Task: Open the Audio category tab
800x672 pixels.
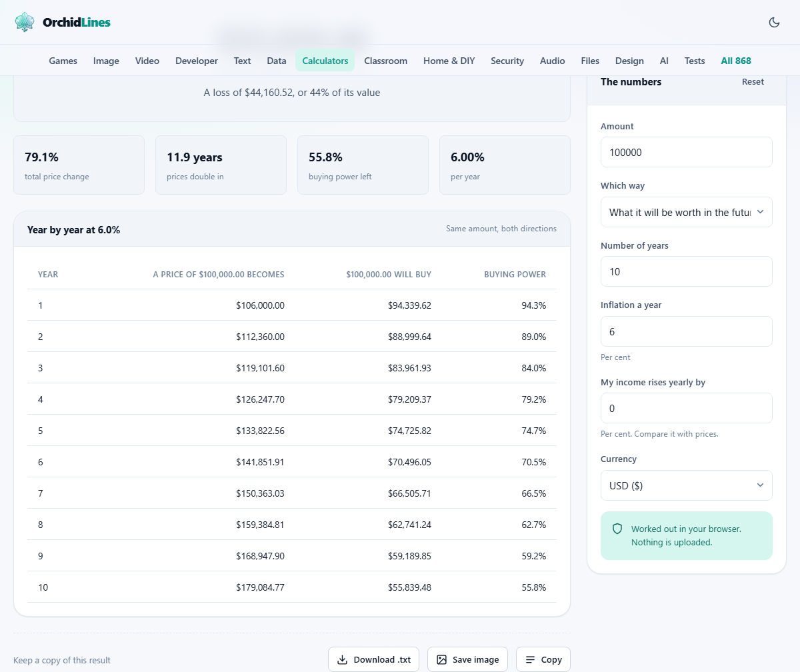Action: [x=553, y=61]
